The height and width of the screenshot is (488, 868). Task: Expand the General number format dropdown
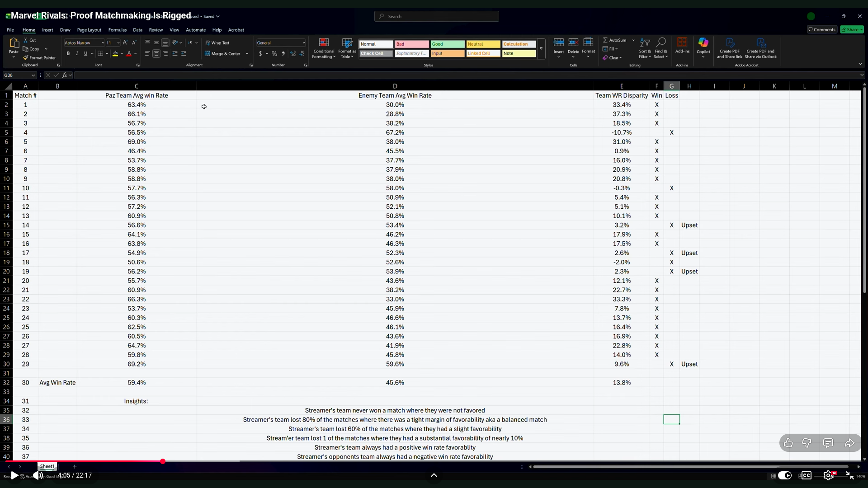pyautogui.click(x=304, y=43)
